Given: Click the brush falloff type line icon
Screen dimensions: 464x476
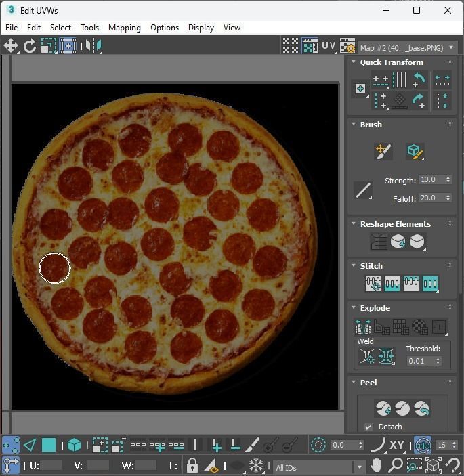Looking at the screenshot, I should pyautogui.click(x=363, y=190).
